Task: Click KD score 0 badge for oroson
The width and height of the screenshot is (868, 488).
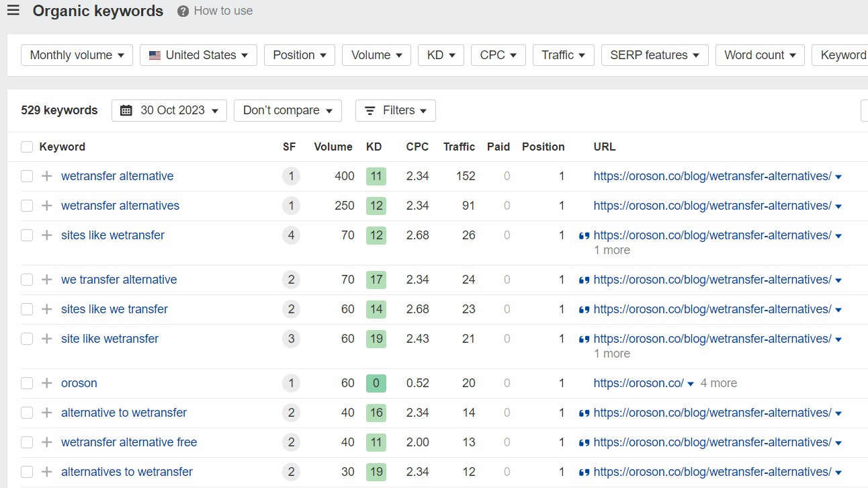Action: coord(376,383)
